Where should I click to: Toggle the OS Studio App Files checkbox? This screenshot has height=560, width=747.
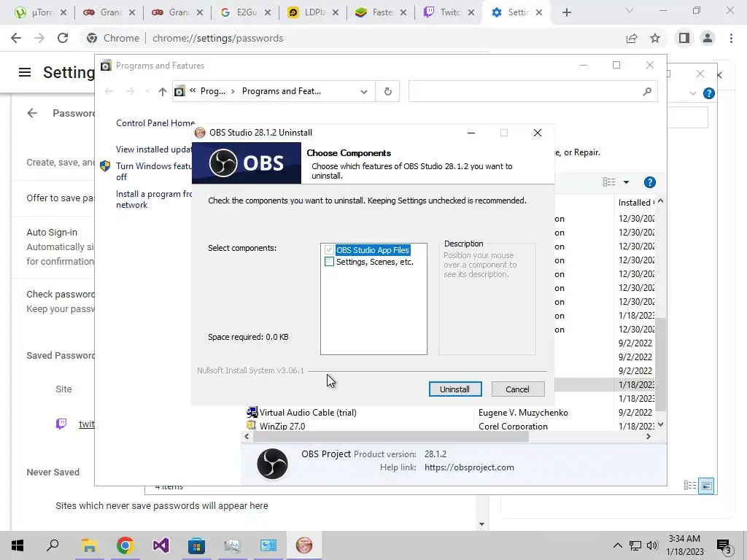coord(329,250)
